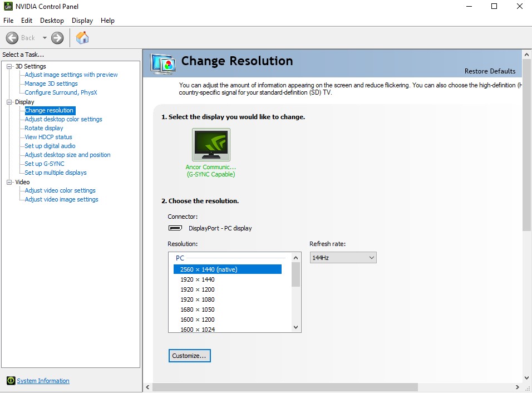
Task: Open Manage 3D settings
Action: pos(51,83)
